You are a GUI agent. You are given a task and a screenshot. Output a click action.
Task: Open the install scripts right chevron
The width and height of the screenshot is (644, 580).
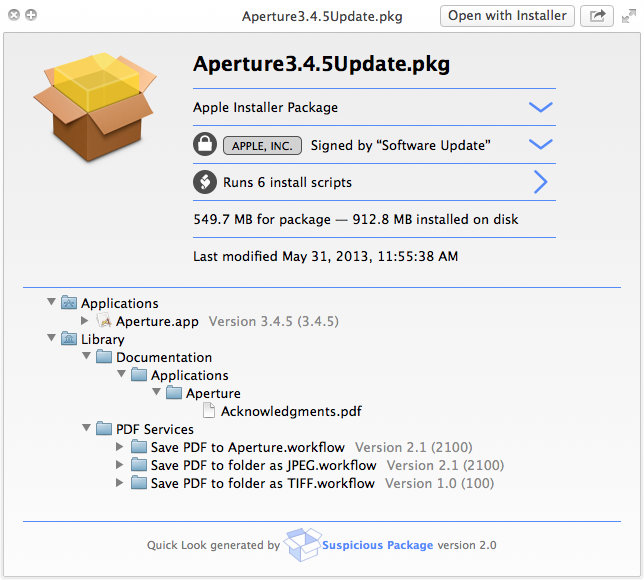[x=540, y=182]
